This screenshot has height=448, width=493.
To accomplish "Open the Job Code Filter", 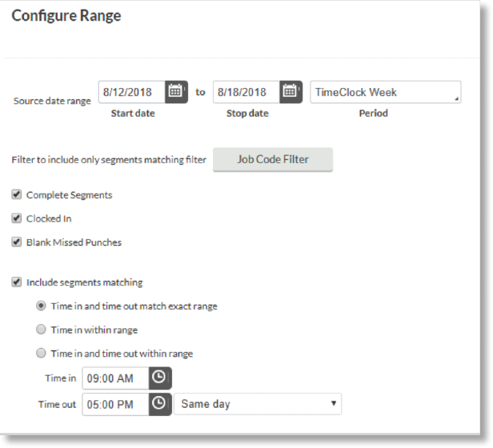I will click(273, 159).
